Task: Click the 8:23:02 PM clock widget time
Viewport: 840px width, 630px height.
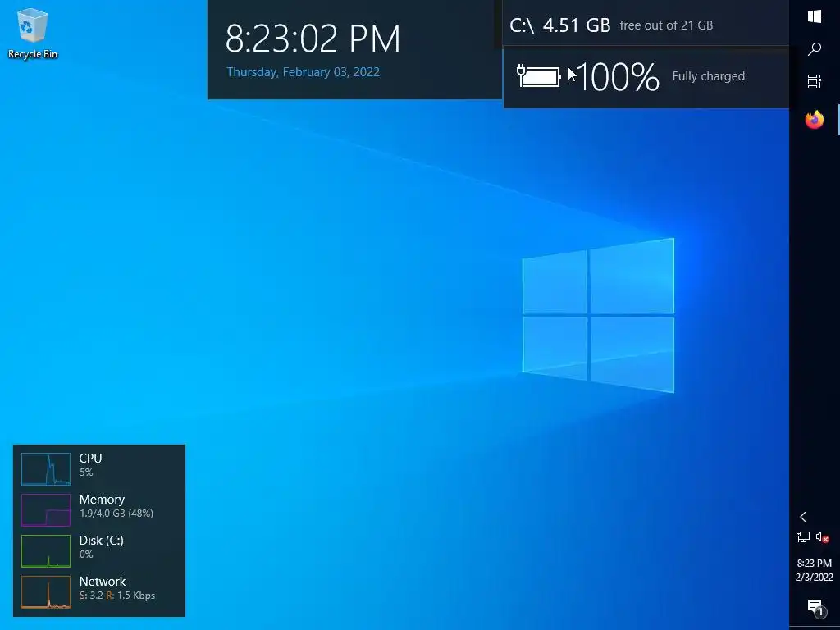Action: click(x=313, y=39)
